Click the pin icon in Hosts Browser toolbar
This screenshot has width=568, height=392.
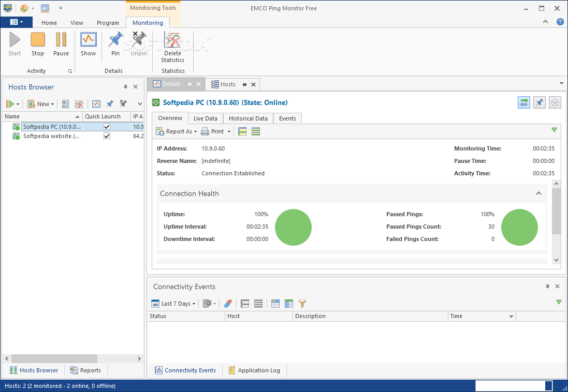click(110, 104)
